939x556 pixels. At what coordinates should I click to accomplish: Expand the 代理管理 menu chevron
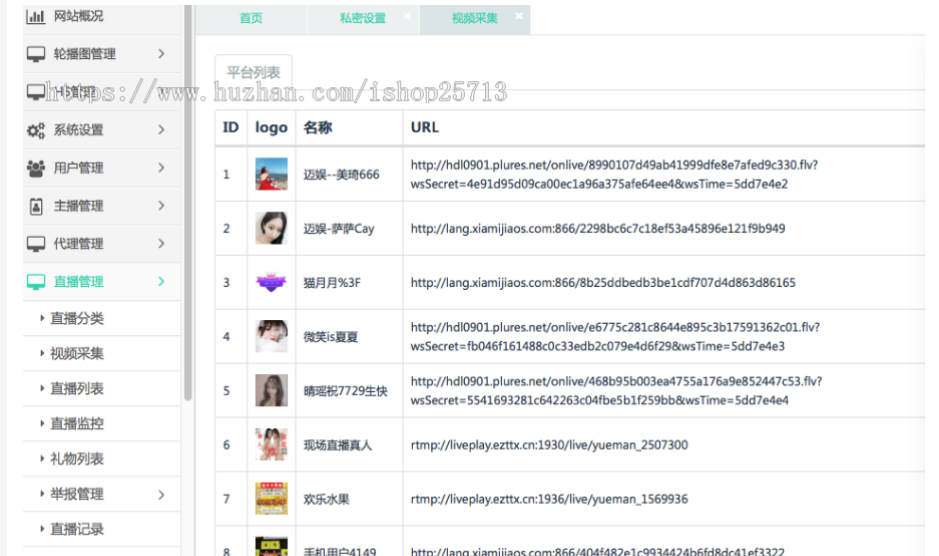[161, 243]
